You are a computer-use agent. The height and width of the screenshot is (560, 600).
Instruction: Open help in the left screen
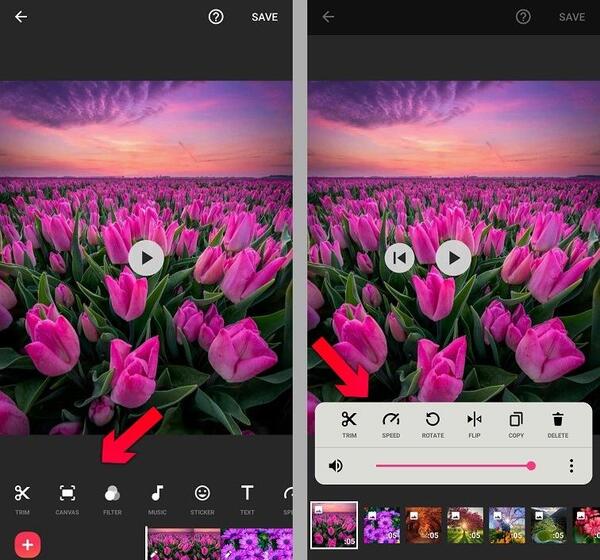(216, 17)
